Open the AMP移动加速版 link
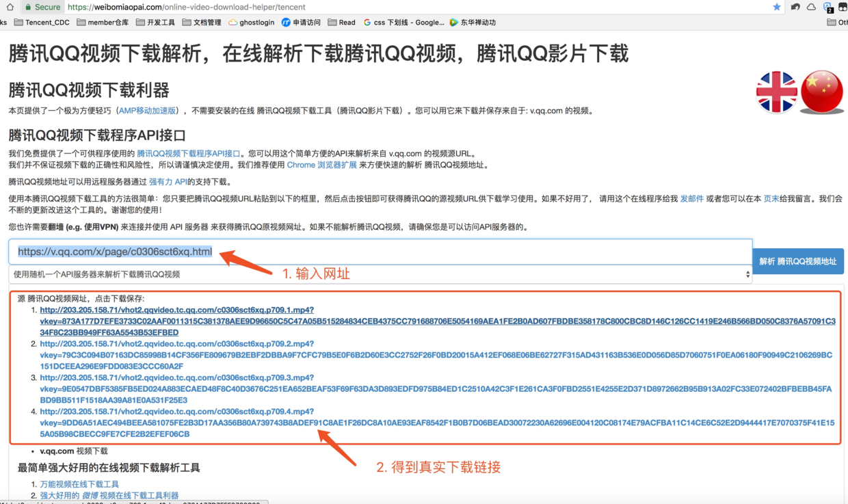This screenshot has width=848, height=504. (147, 111)
